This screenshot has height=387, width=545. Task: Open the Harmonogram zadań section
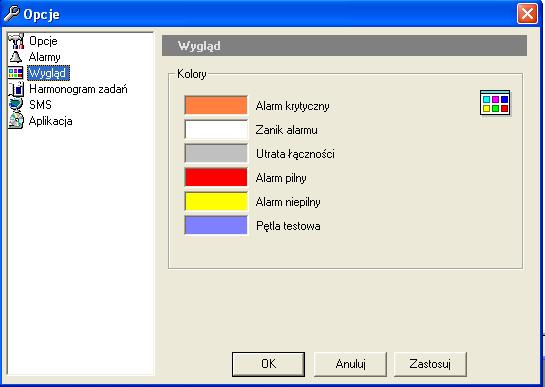[78, 89]
